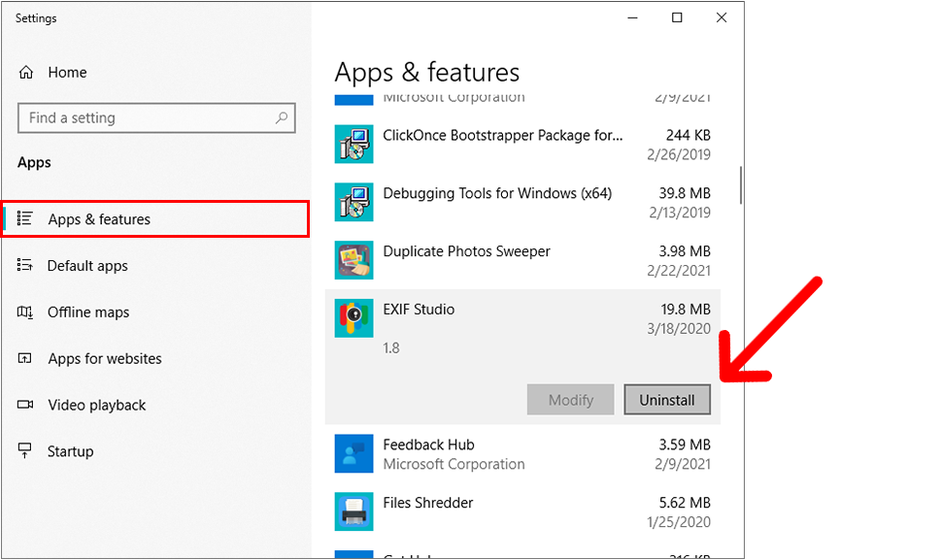Click the Feedback Hub app icon
Screen dimensions: 941x560
(353, 454)
